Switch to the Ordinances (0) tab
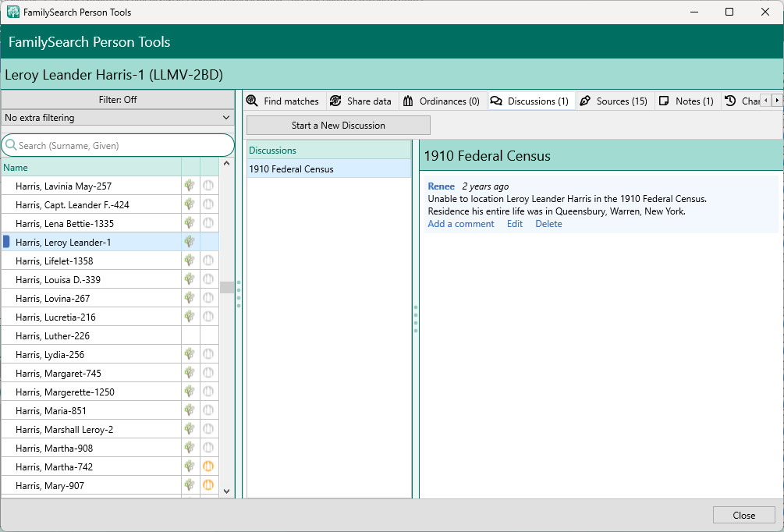784x532 pixels. click(442, 101)
